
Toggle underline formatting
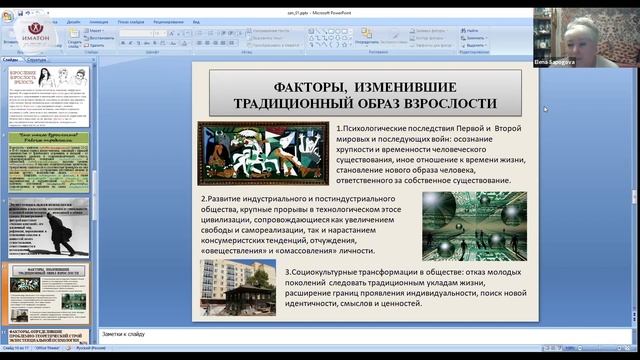click(x=138, y=43)
